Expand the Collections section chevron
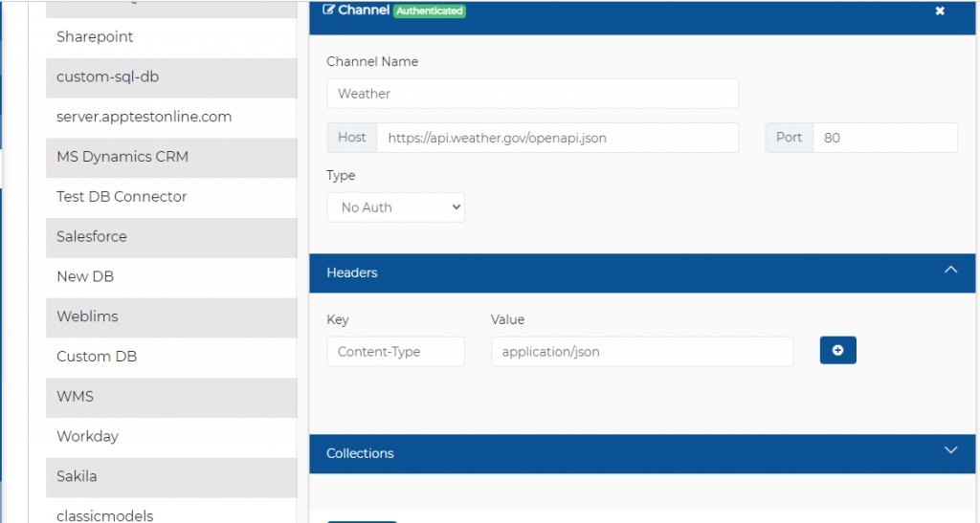The image size is (980, 523). (x=950, y=451)
